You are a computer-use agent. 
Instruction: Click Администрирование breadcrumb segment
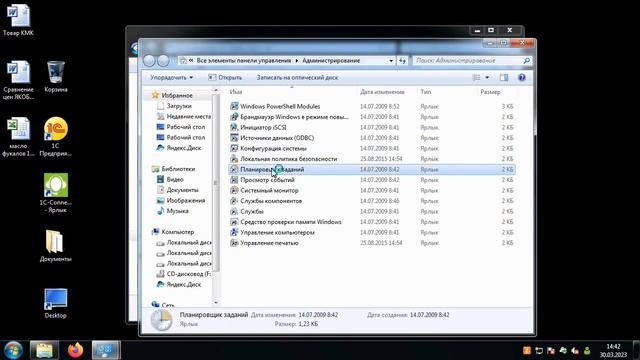click(331, 60)
